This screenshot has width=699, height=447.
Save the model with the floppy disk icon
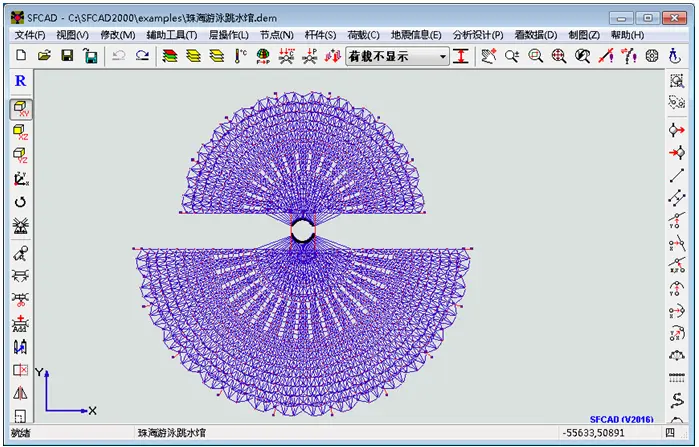[67, 55]
